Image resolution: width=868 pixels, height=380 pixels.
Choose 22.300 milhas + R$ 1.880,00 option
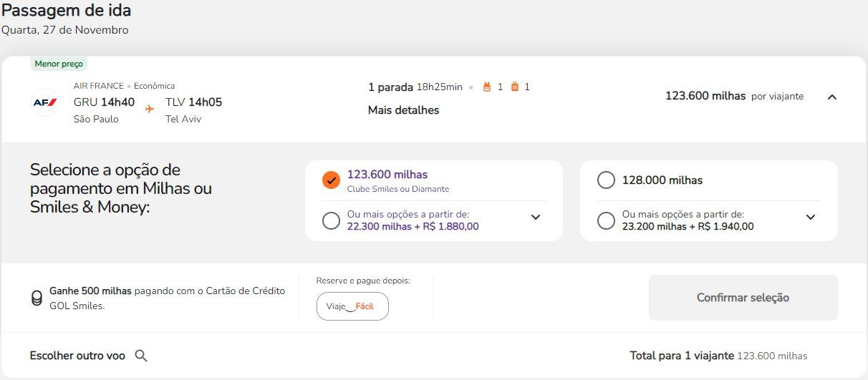pyautogui.click(x=331, y=220)
